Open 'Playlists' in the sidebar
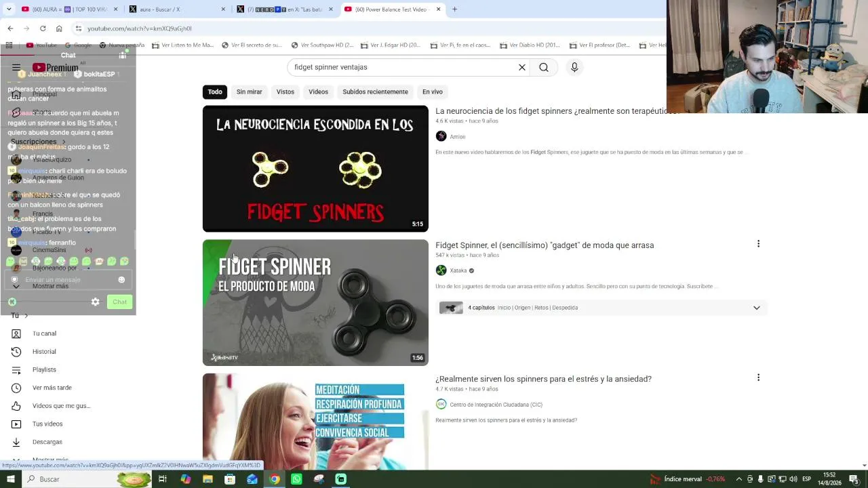The image size is (868, 488). click(x=44, y=369)
